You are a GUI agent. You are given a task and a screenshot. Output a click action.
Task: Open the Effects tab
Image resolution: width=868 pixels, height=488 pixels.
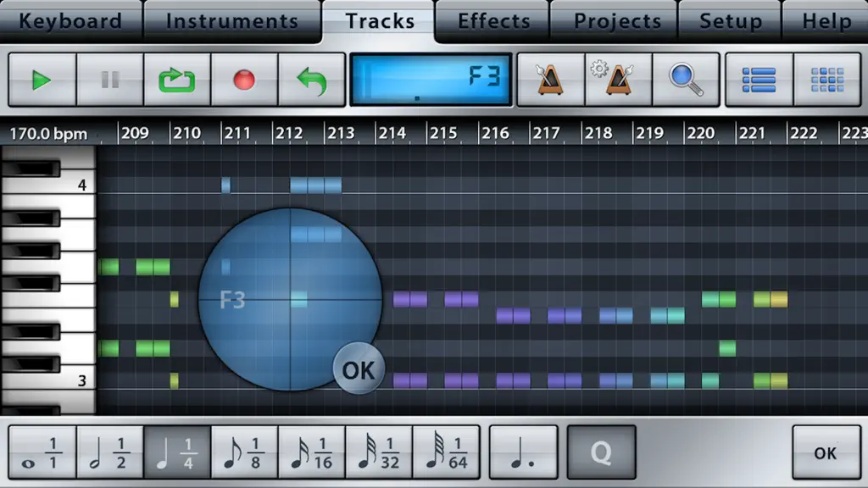(x=493, y=21)
